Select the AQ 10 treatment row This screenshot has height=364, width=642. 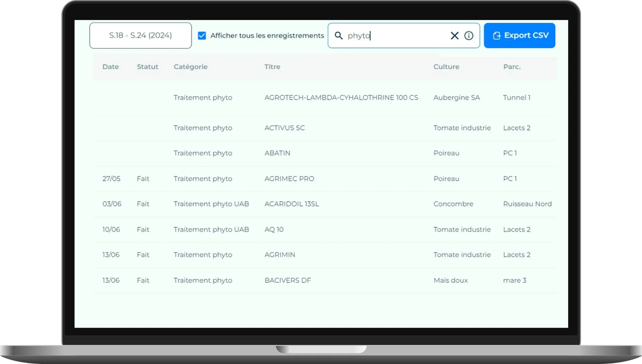274,229
